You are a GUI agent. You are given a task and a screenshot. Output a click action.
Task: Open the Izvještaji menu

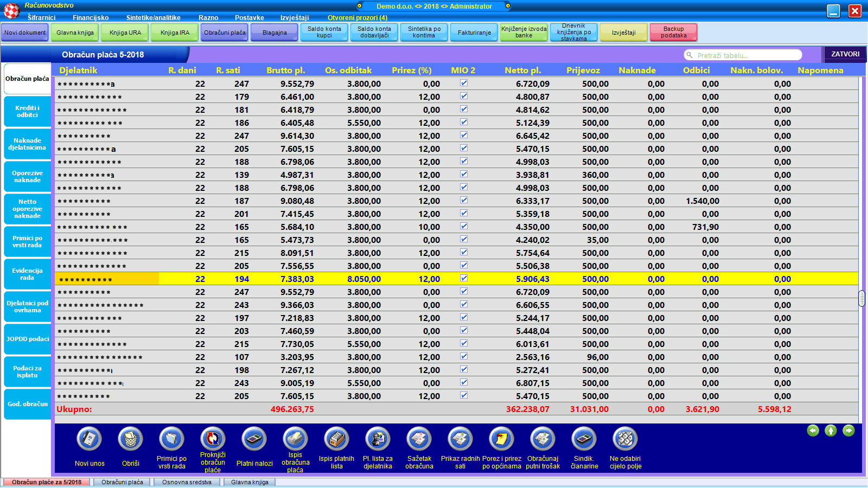point(295,18)
